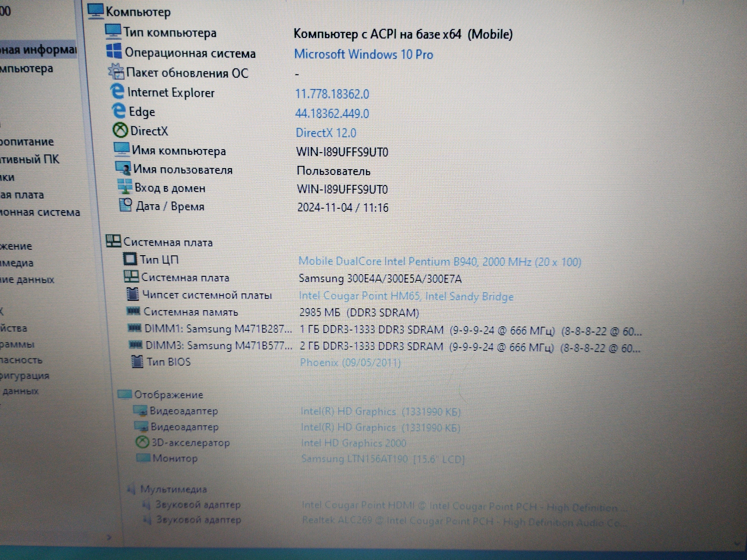Screen dimensions: 747x560
Task: Click the Монитор row icon
Action: [x=143, y=458]
